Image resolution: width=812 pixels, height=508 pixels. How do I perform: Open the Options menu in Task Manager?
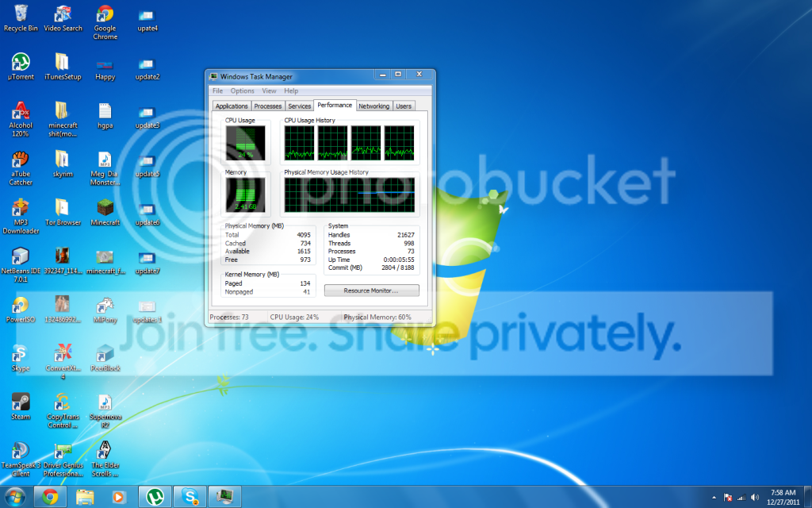pyautogui.click(x=243, y=90)
